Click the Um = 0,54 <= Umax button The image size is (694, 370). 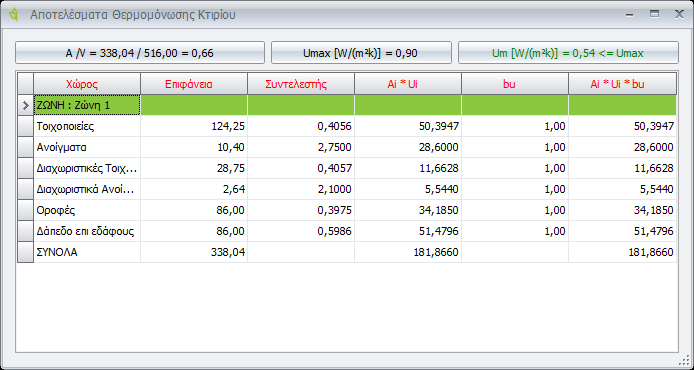568,53
